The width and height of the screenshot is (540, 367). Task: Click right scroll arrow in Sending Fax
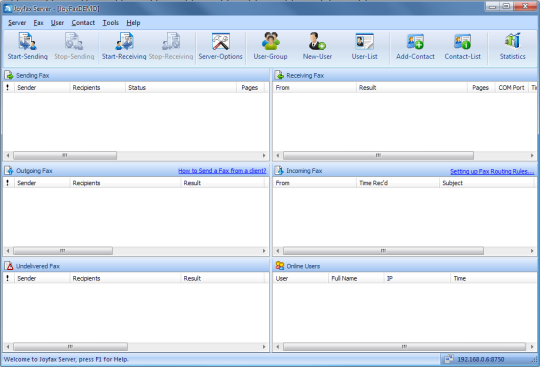coord(264,155)
